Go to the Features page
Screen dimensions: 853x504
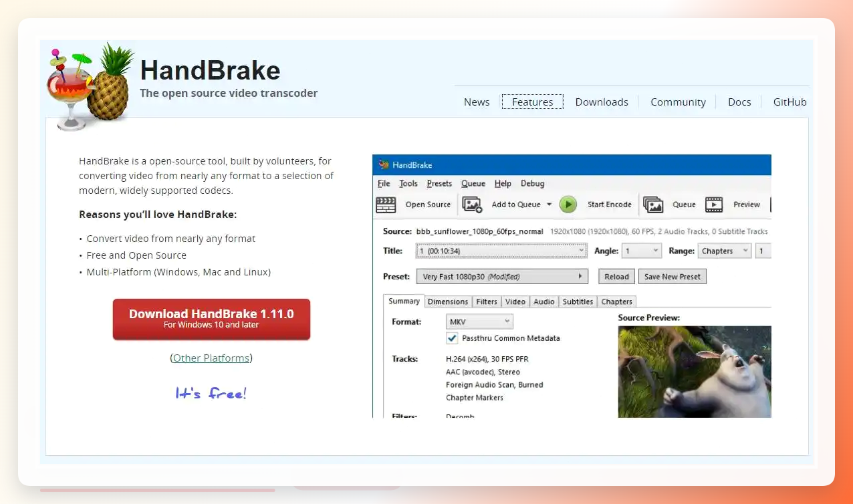coord(533,102)
